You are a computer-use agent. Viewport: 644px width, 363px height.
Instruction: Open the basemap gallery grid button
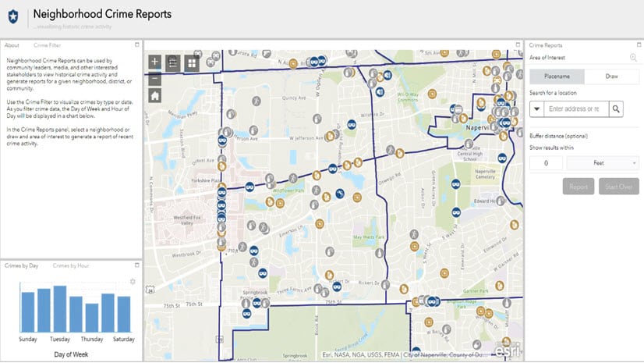tap(192, 63)
